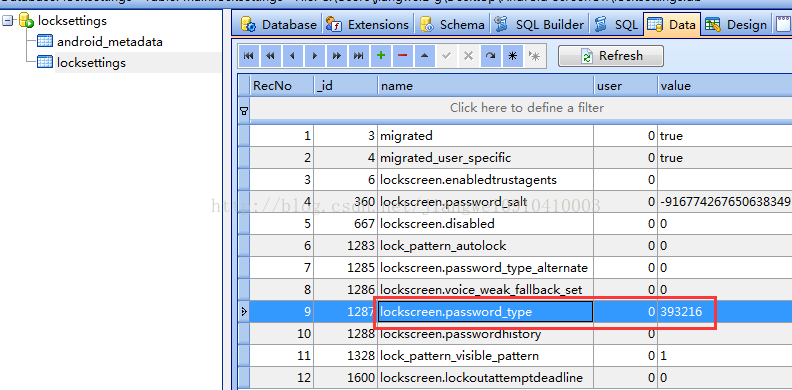792x390 pixels.
Task: Open the Database tab
Action: 279,24
